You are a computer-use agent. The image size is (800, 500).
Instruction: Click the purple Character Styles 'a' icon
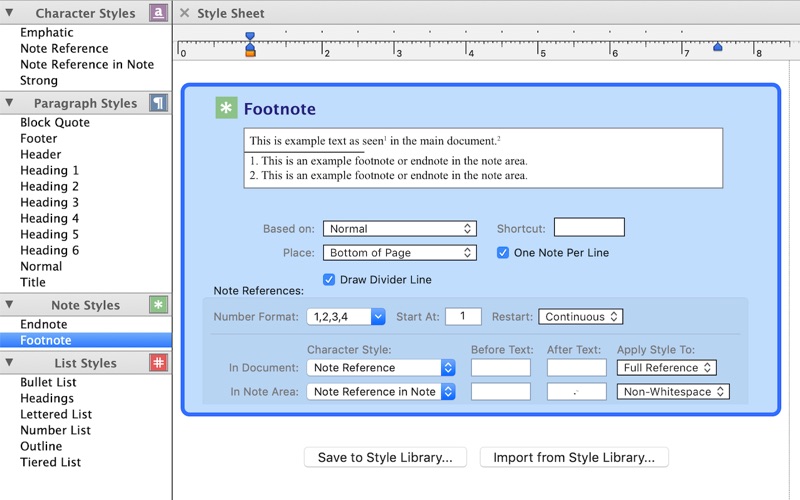pos(158,13)
